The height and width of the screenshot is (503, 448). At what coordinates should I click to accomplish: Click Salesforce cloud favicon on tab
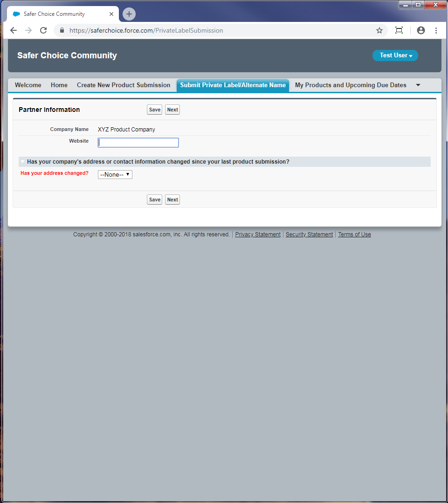click(16, 14)
